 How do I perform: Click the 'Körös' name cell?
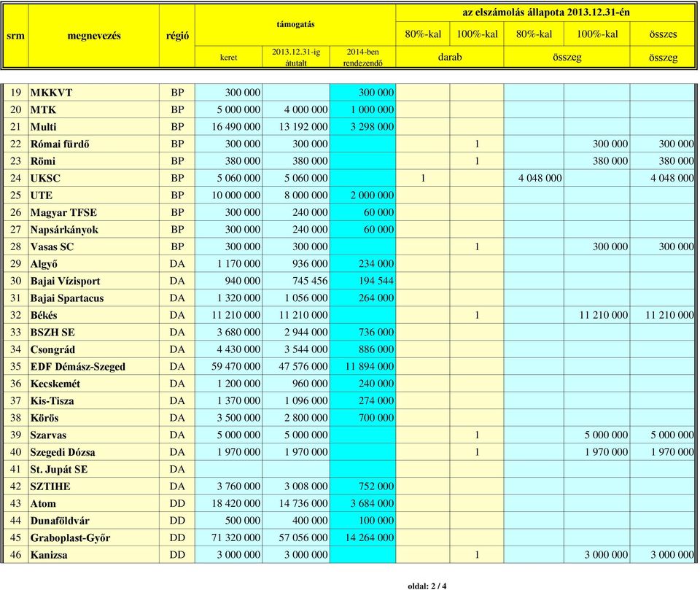(94, 418)
